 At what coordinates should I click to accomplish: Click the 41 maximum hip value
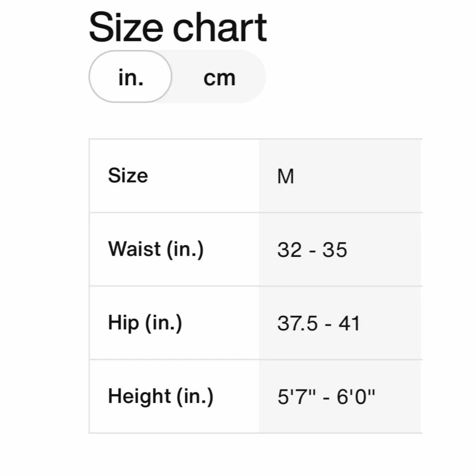point(349,324)
